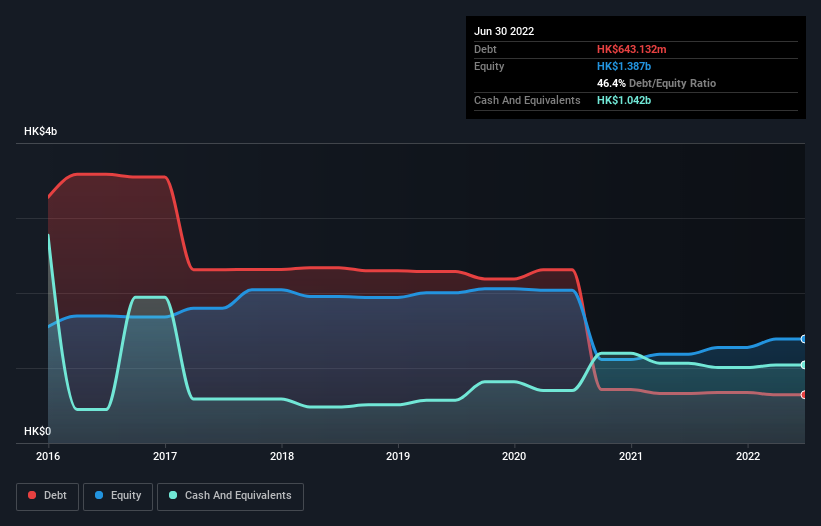The image size is (821, 526).
Task: Click Cash And Equivalents label in tooltip
Action: [527, 100]
